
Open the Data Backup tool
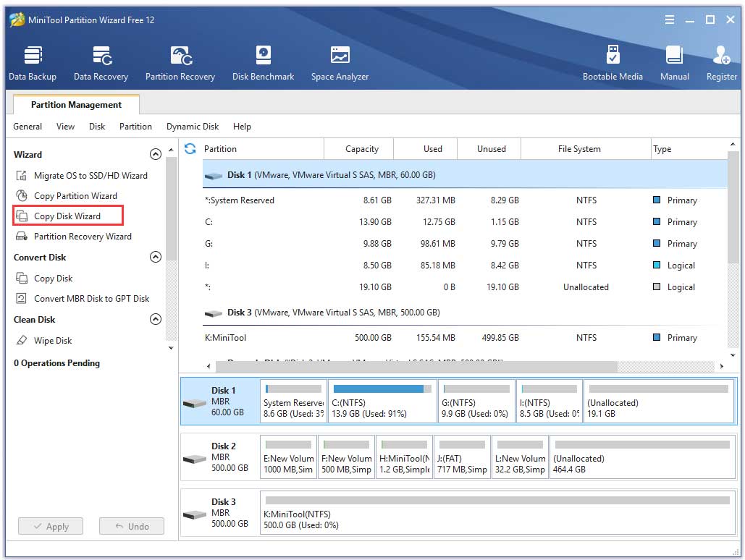[33, 63]
